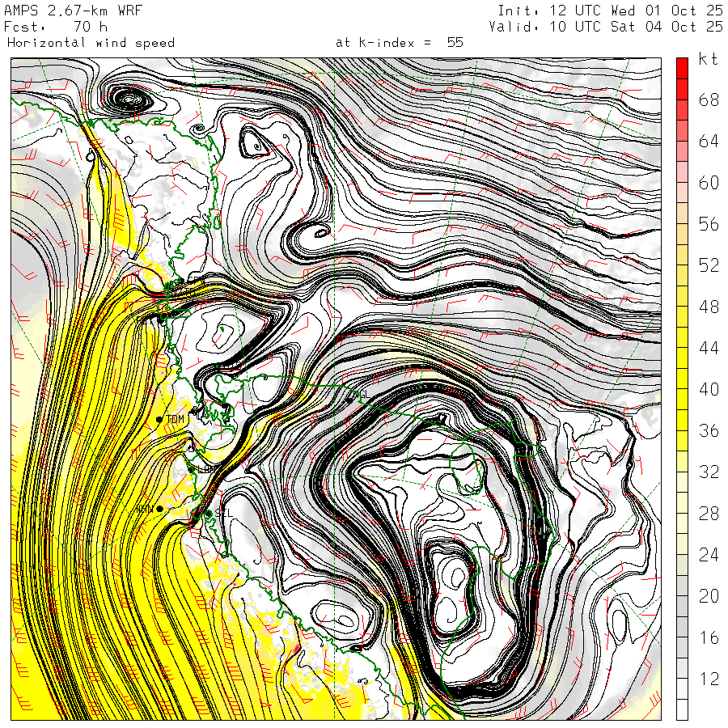Click the 'Fcst: 70 h' forecast hour text
This screenshot has height=728, width=728.
click(x=56, y=27)
